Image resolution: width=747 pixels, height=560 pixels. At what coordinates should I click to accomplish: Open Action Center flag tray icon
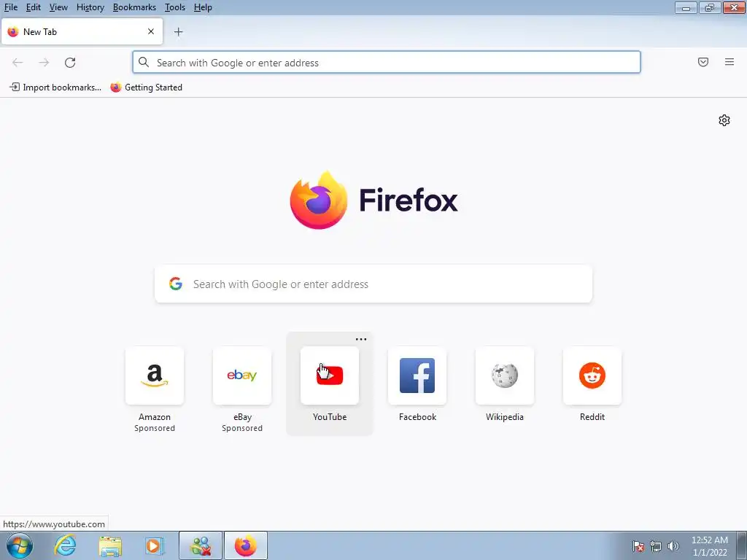click(638, 546)
